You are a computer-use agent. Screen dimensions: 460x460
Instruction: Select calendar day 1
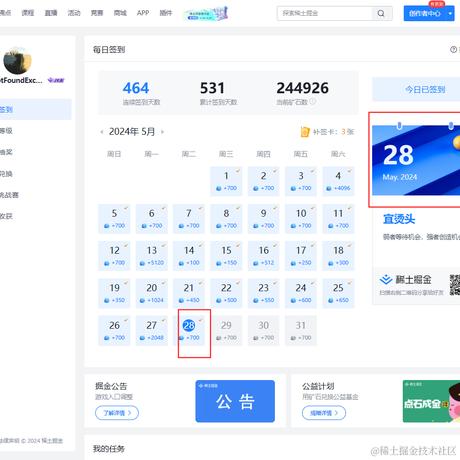[226, 181]
